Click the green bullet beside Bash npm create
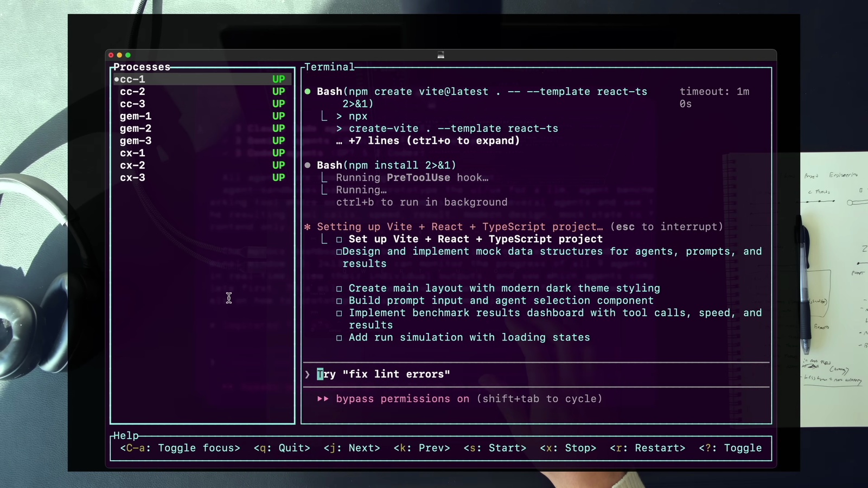Screen dimensions: 868x488 [x=308, y=92]
